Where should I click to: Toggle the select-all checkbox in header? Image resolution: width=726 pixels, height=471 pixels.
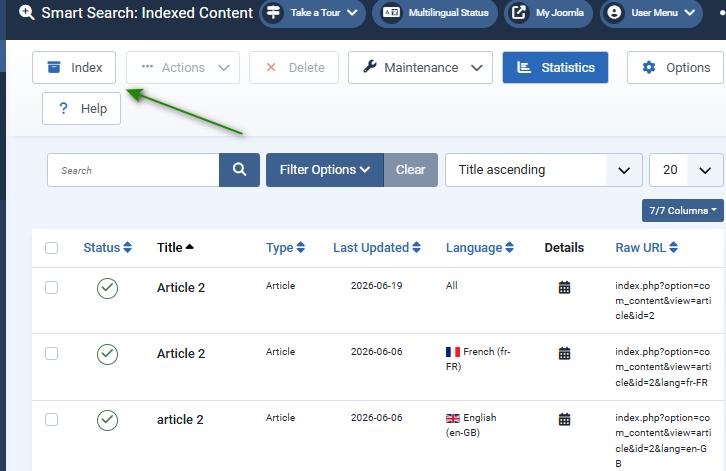tap(51, 248)
